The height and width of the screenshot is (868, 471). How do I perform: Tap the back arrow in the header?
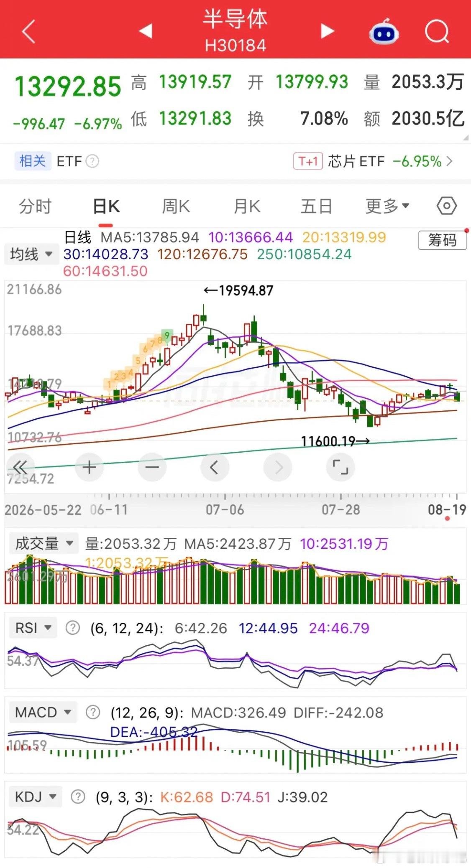(28, 31)
